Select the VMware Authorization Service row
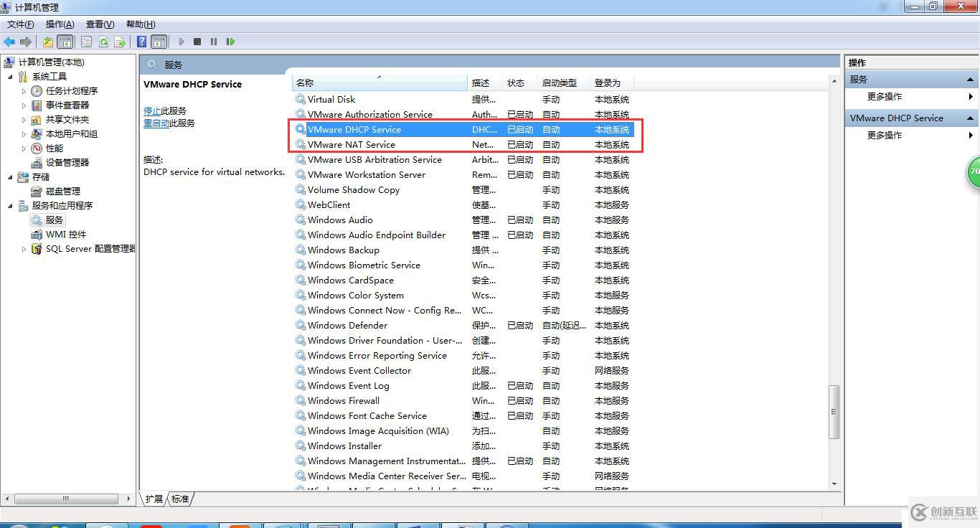Viewport: 980px width, 528px height. 463,115
